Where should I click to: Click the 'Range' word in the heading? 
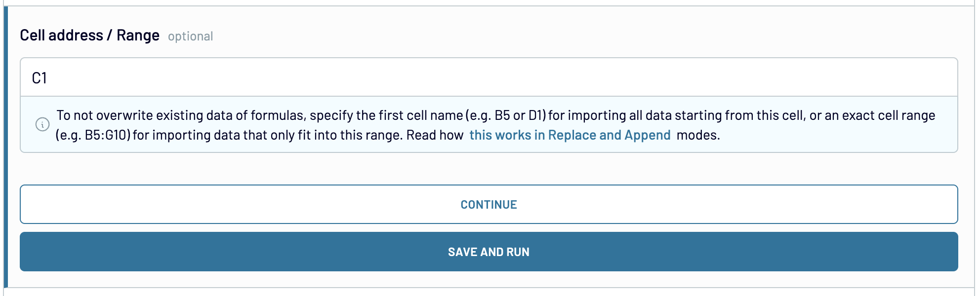coord(138,36)
